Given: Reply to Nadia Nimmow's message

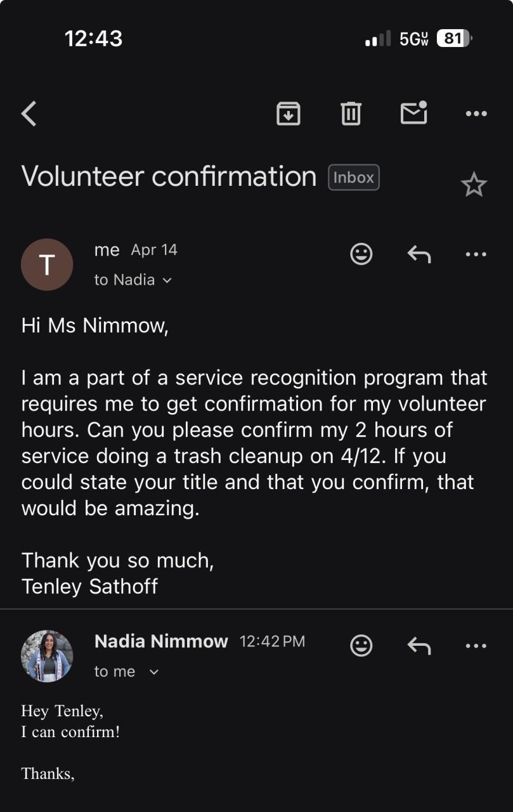Looking at the screenshot, I should [419, 646].
